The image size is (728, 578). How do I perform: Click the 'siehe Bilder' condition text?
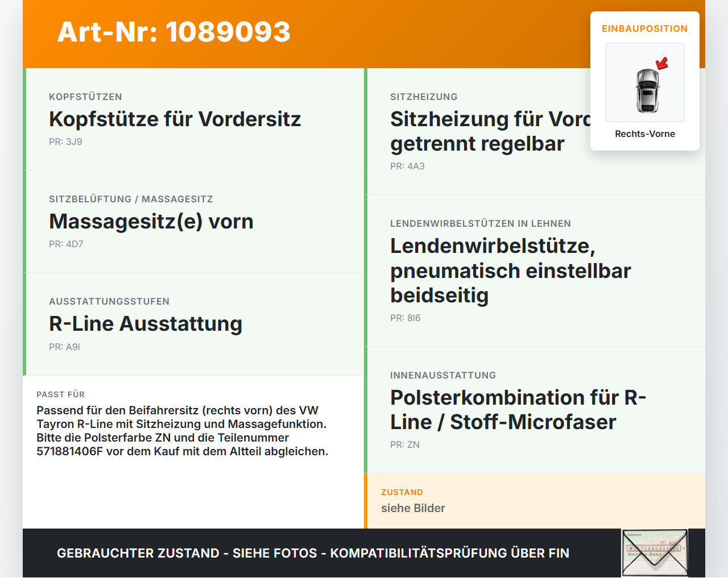(413, 508)
